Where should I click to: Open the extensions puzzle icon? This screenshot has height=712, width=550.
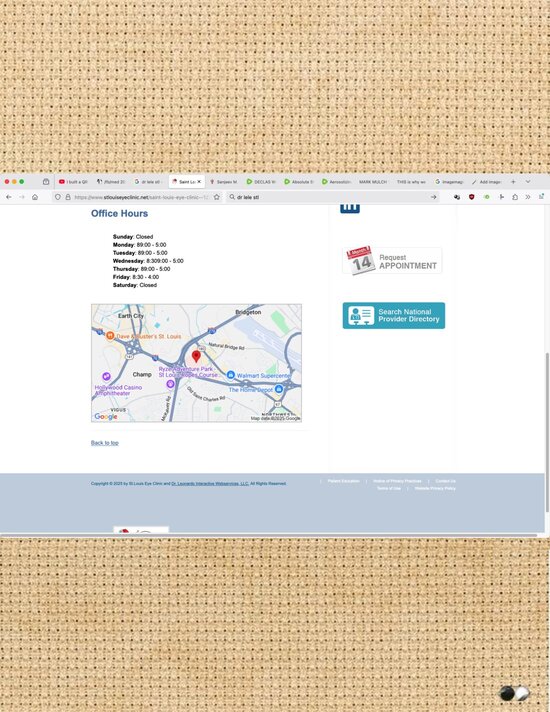pos(515,197)
